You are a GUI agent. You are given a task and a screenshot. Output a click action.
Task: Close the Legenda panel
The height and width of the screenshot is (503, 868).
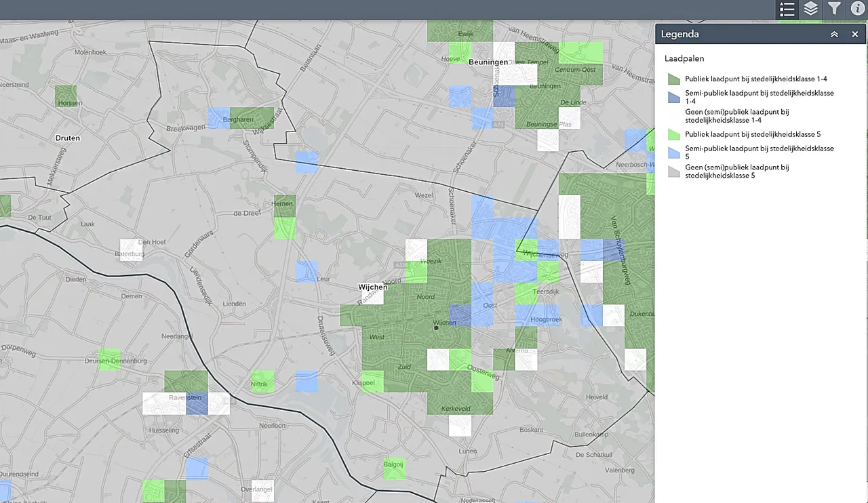click(854, 34)
